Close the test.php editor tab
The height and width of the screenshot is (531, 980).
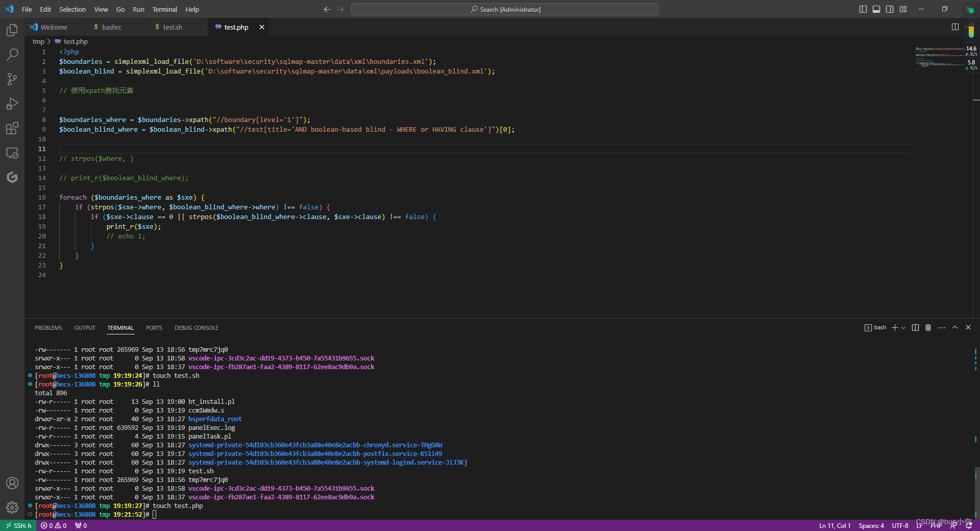(x=262, y=27)
